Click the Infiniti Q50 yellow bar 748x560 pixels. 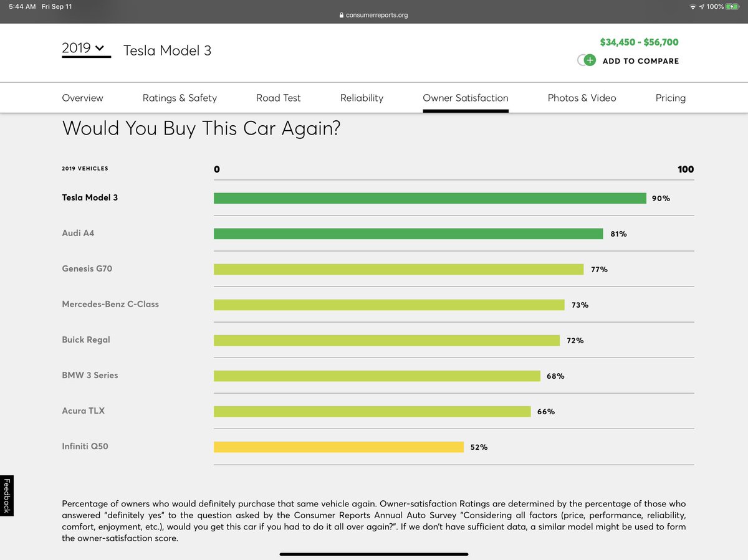click(x=338, y=447)
